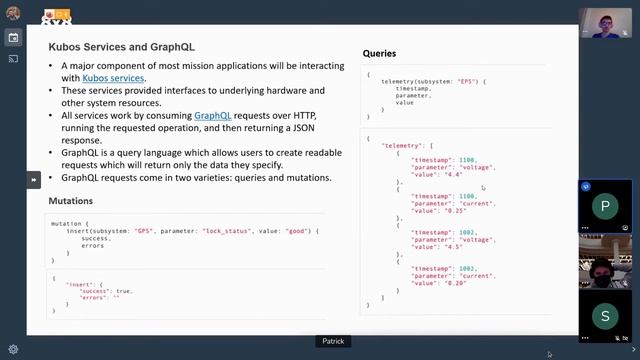The height and width of the screenshot is (360, 640).
Task: Click the muted microphone icon on S's tile
Action: (x=618, y=338)
